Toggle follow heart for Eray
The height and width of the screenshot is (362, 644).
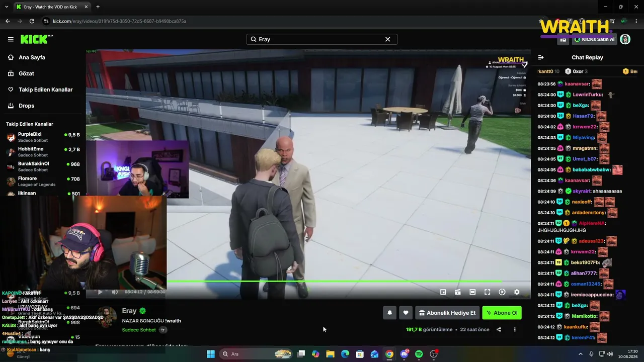coord(406,313)
